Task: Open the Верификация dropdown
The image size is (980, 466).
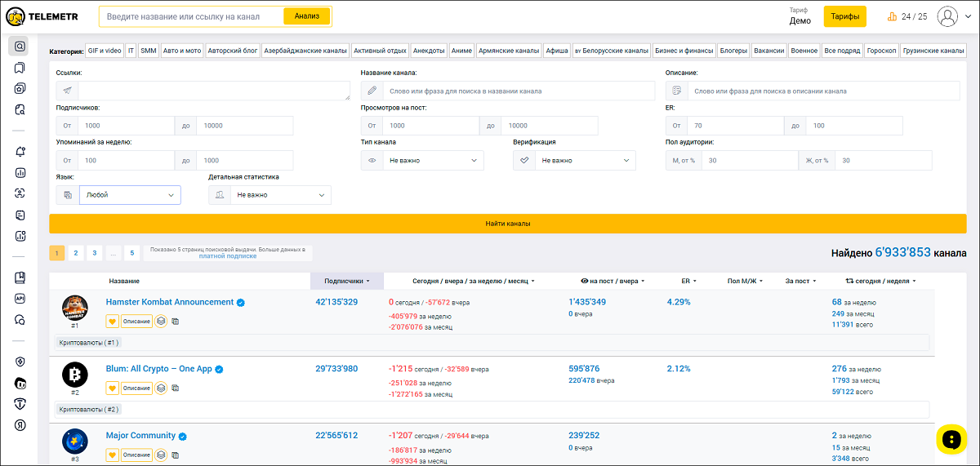Action: [x=585, y=161]
